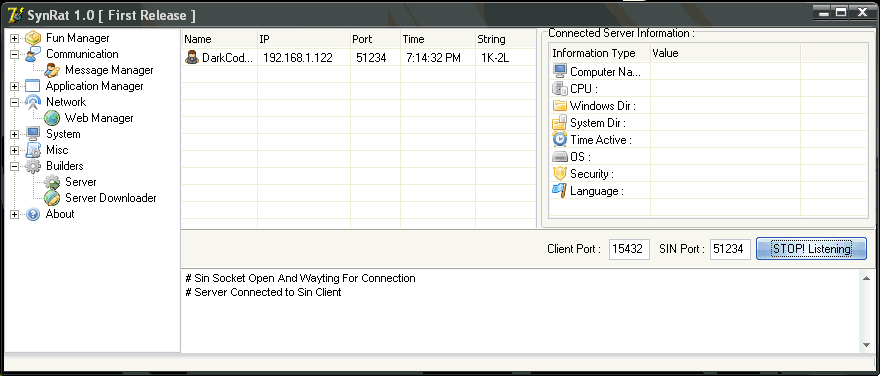880x376 pixels.
Task: Click the Time Active clock icon
Action: tap(560, 139)
